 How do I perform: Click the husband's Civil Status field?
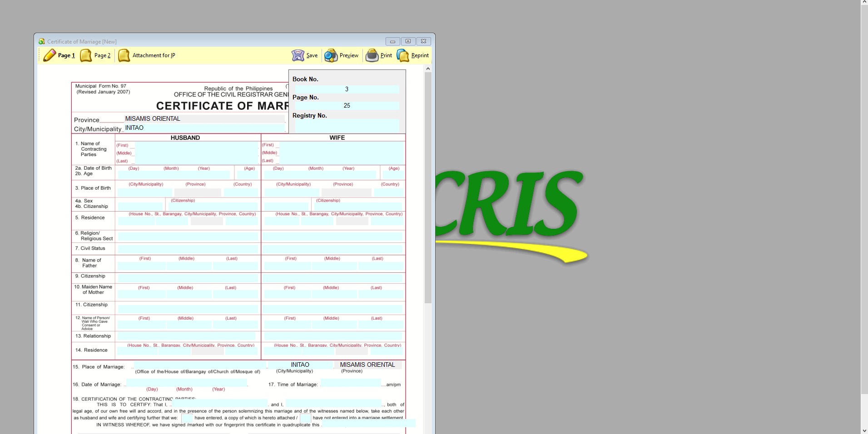(x=188, y=249)
